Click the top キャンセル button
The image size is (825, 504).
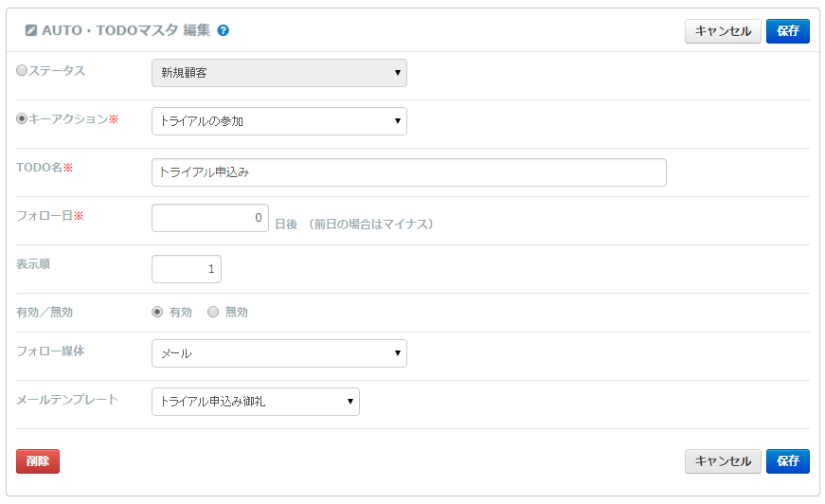click(x=723, y=31)
